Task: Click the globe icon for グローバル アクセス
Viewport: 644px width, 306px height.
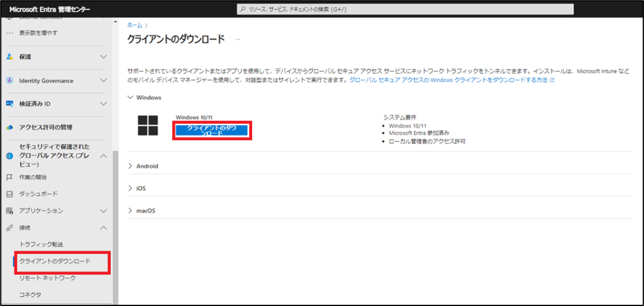Action: [x=10, y=155]
